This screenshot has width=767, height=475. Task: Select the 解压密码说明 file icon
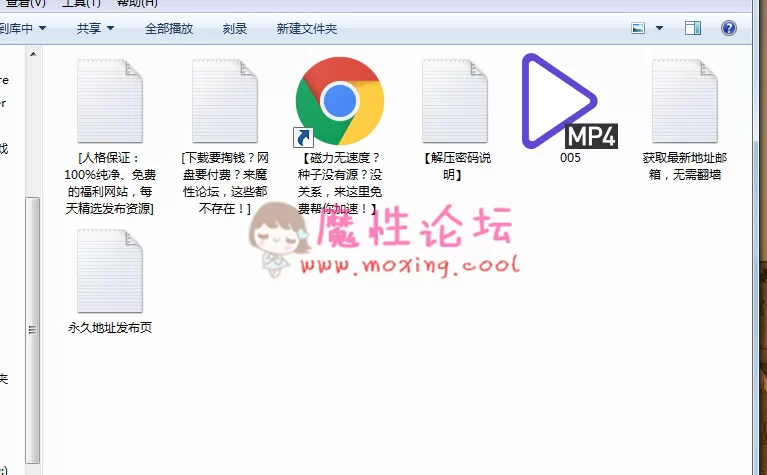click(x=455, y=101)
